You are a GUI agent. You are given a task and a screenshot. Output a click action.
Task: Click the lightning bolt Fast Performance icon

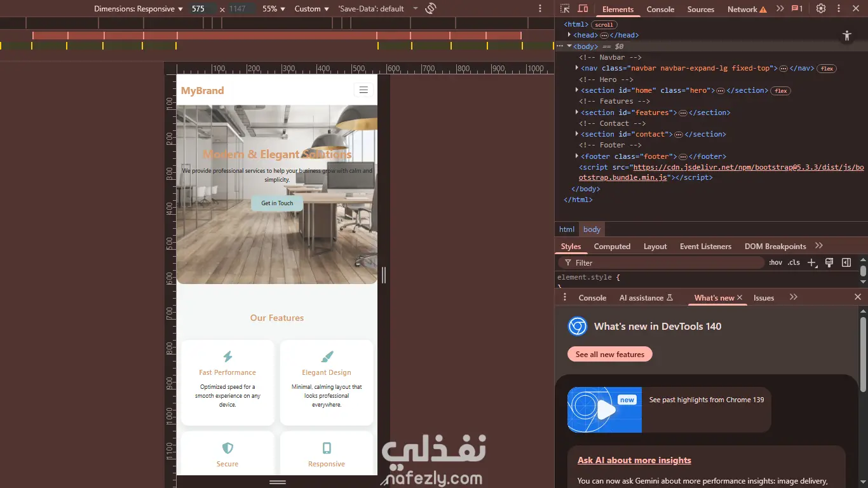pos(227,356)
